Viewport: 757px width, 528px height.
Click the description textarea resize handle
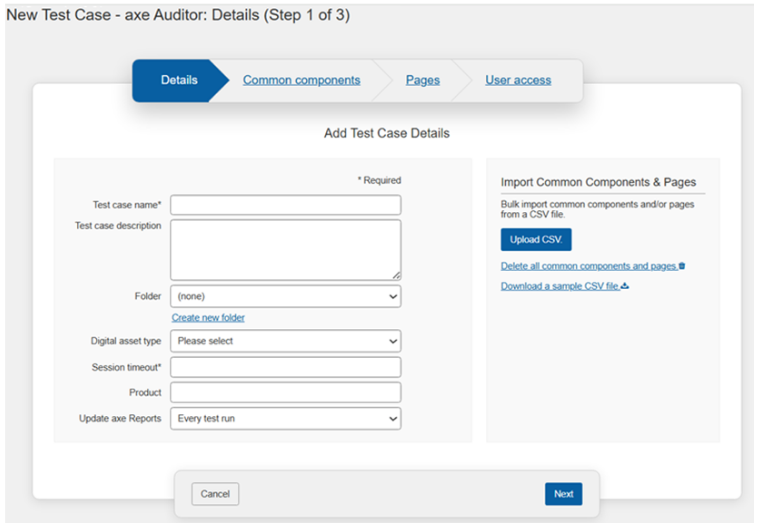(396, 275)
